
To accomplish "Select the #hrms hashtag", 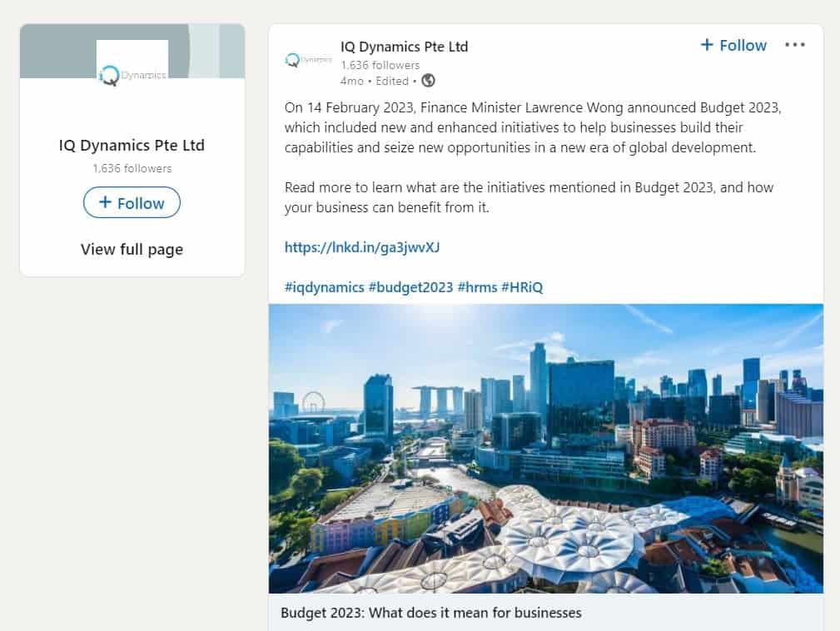I will click(x=477, y=287).
